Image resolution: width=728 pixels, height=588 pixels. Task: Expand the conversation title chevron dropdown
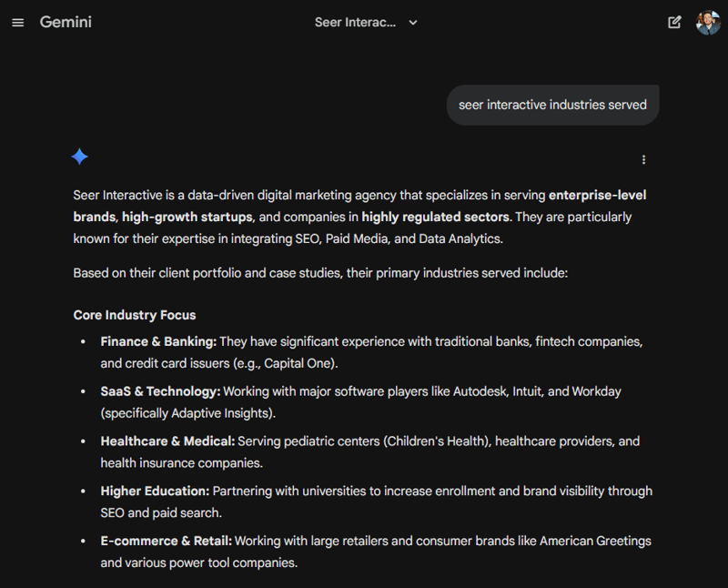[x=413, y=23]
